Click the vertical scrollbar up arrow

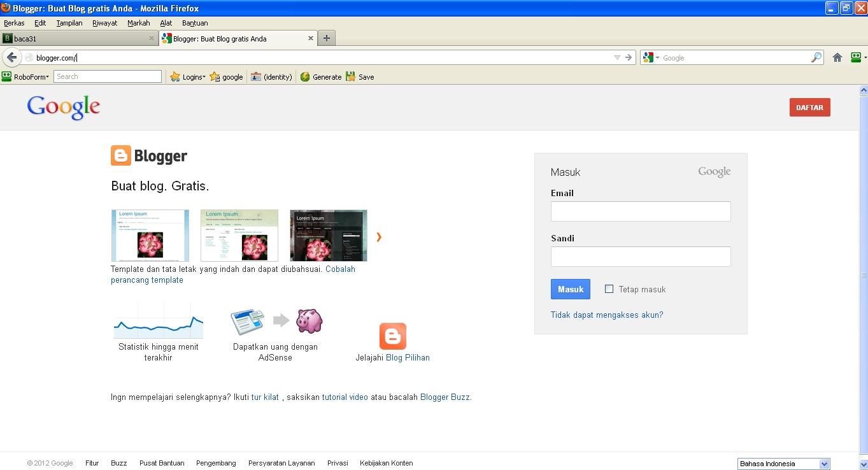click(x=864, y=90)
